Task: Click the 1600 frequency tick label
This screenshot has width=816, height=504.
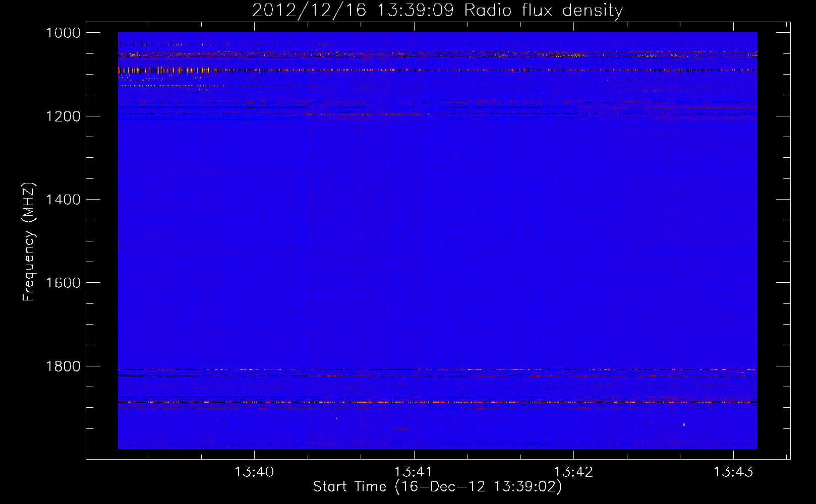Action: 64,283
